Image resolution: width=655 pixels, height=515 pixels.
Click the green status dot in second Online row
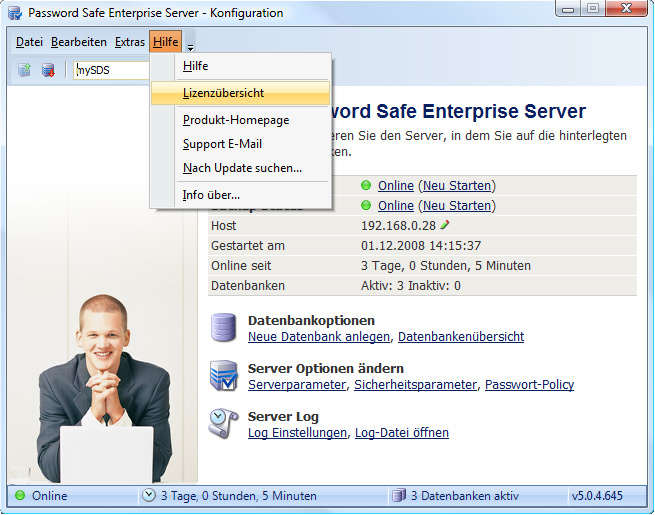[366, 205]
